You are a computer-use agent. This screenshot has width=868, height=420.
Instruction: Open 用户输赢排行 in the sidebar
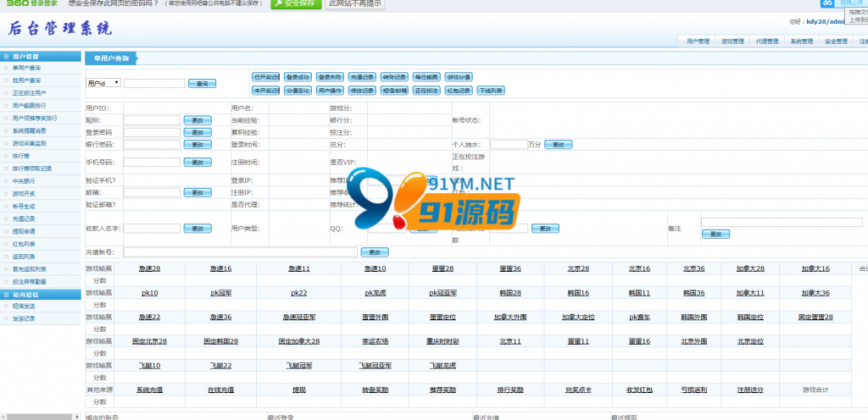tap(30, 106)
